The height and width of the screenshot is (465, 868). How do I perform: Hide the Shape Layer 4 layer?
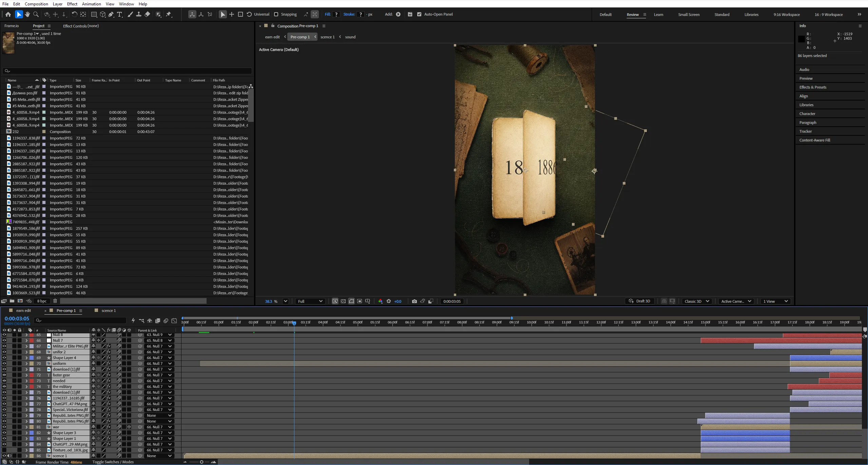click(4, 358)
